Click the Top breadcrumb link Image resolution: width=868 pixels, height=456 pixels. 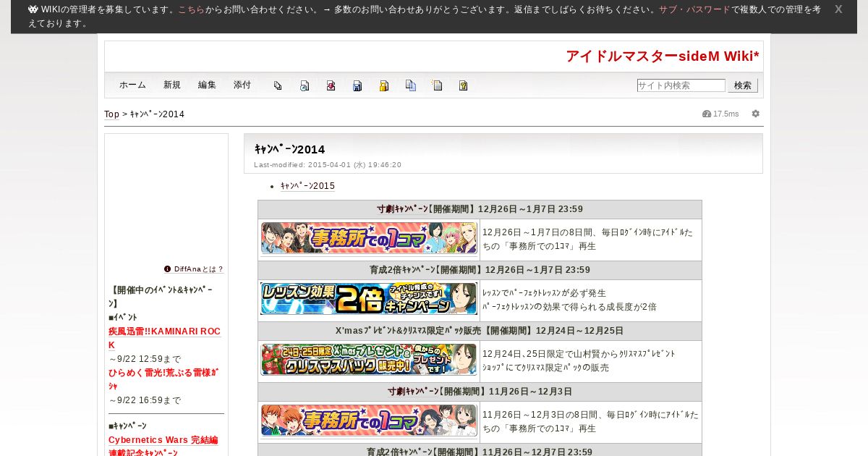(x=111, y=114)
